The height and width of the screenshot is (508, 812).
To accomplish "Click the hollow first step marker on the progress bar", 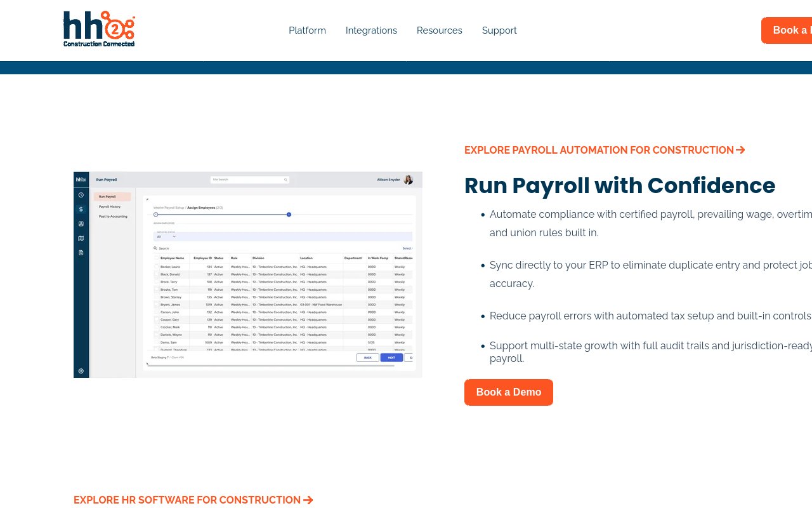I will [x=156, y=215].
